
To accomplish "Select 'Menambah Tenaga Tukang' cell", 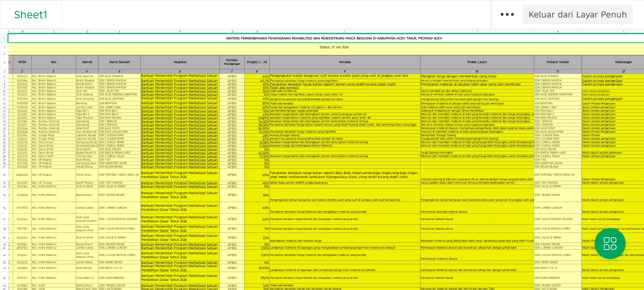I will click(477, 135).
